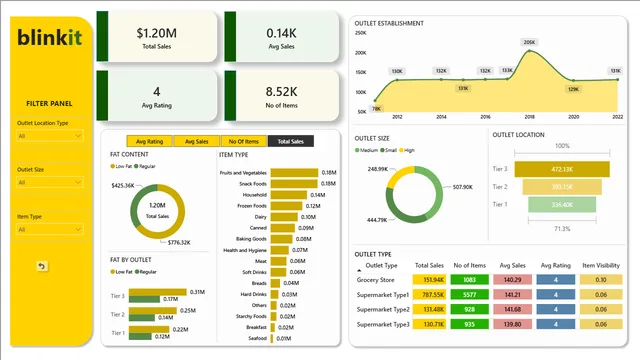Image resolution: width=640 pixels, height=360 pixels.
Task: Open the Outlet Location Type dropdown
Action: pos(50,136)
